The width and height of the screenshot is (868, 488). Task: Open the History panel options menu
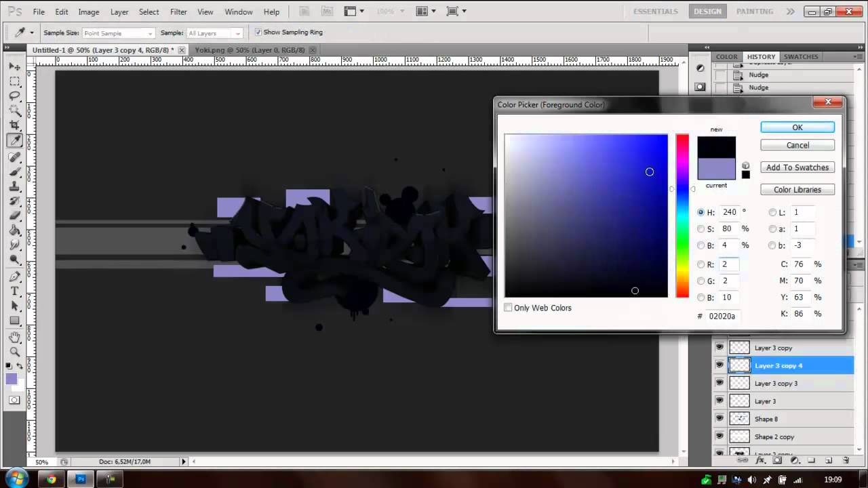pos(859,57)
